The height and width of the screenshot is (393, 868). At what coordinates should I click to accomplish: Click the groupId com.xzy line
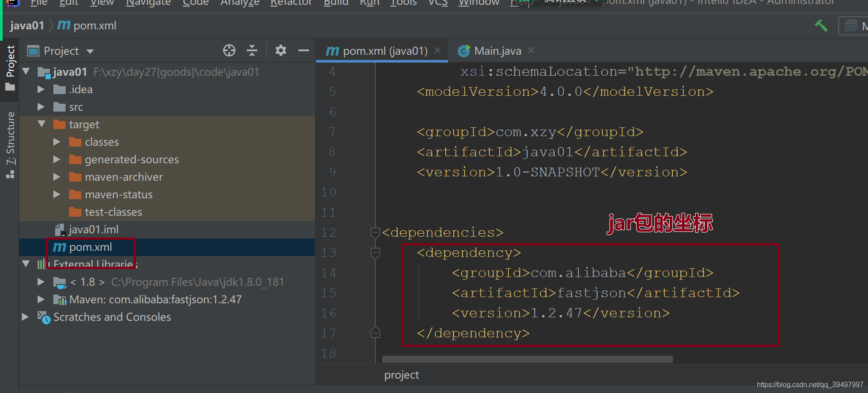coord(530,132)
